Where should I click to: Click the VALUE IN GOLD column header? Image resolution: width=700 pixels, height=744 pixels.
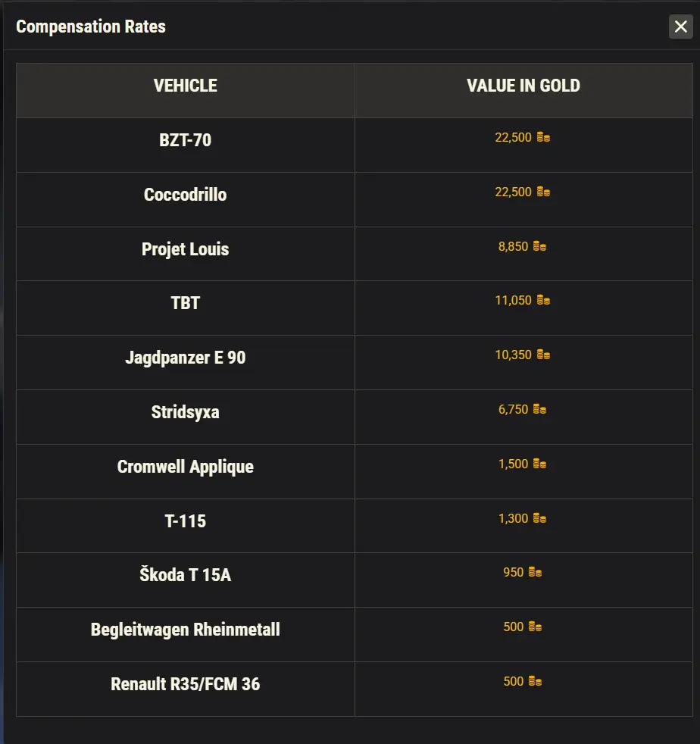(523, 85)
